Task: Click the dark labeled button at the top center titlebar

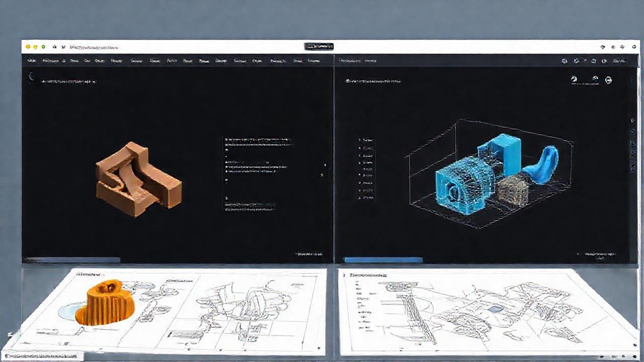Action: tap(318, 45)
